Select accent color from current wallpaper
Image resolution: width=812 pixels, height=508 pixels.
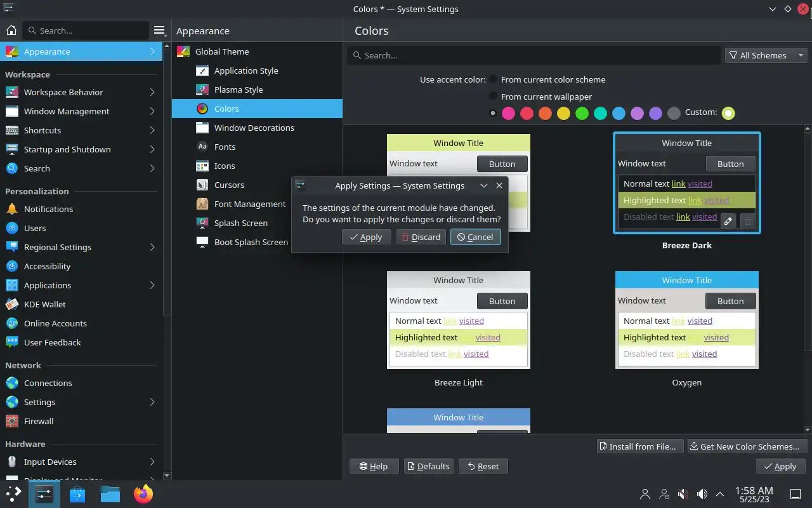[493, 97]
